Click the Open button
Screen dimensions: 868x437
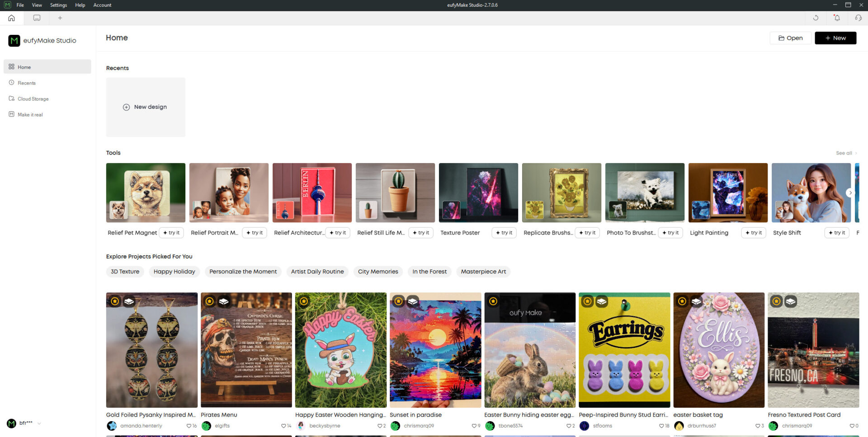790,38
